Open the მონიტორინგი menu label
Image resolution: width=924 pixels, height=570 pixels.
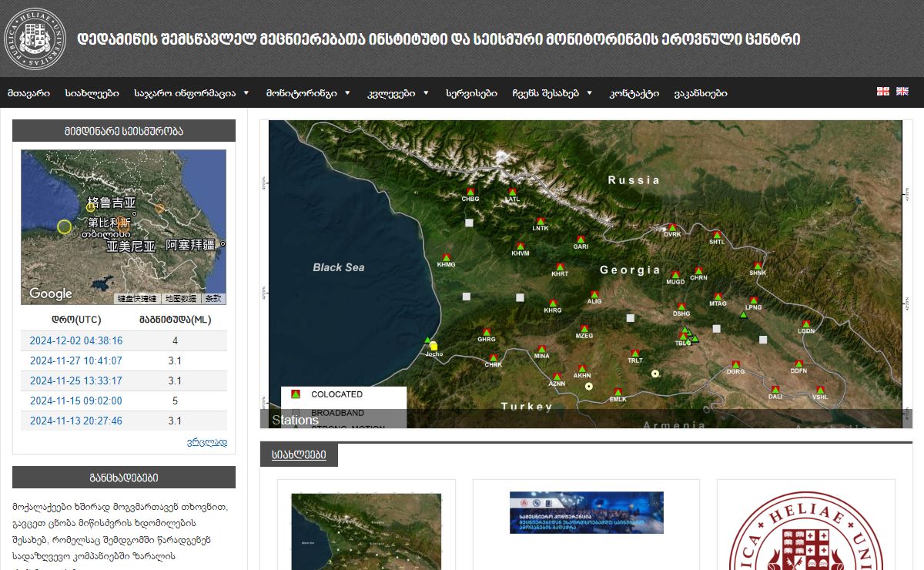click(302, 93)
